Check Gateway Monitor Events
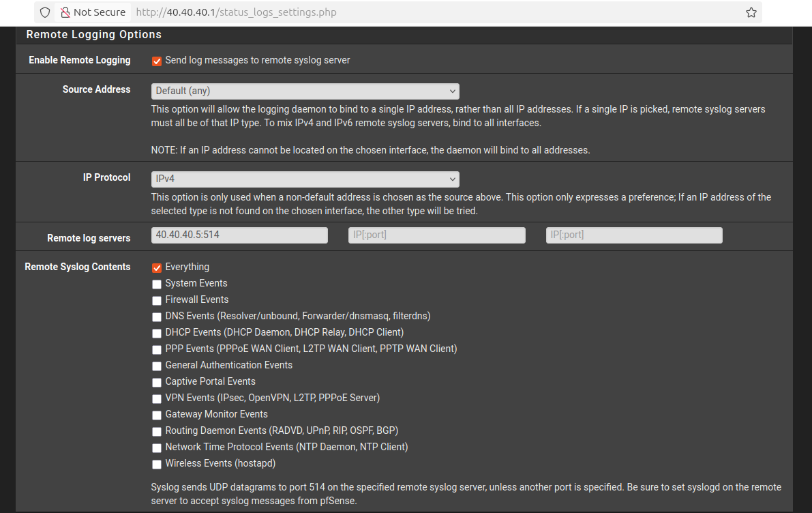Viewport: 812px width, 513px height. [157, 415]
